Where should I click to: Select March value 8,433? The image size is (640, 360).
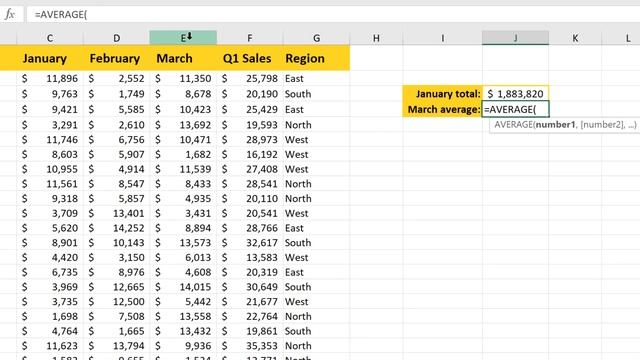coord(183,184)
